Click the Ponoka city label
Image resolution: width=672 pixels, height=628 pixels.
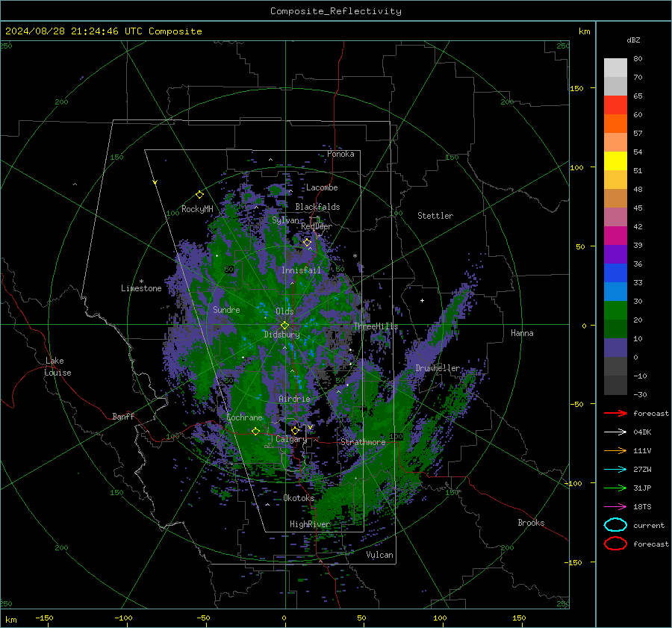(x=340, y=154)
